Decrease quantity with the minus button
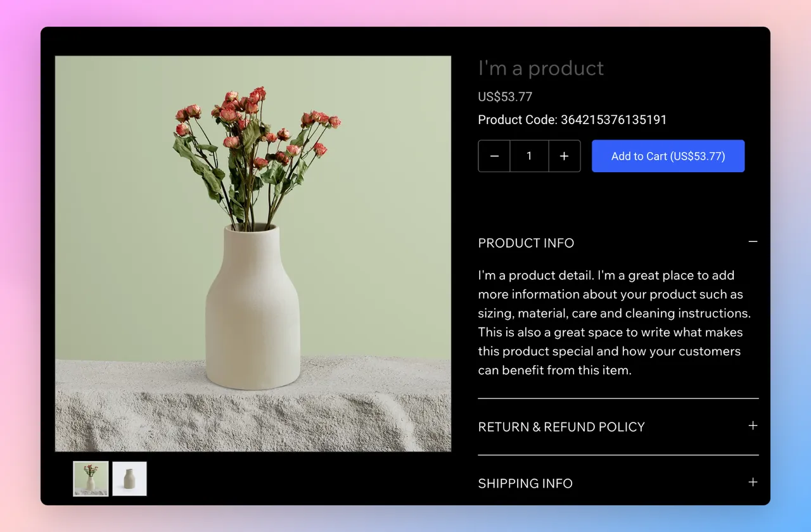 tap(494, 156)
